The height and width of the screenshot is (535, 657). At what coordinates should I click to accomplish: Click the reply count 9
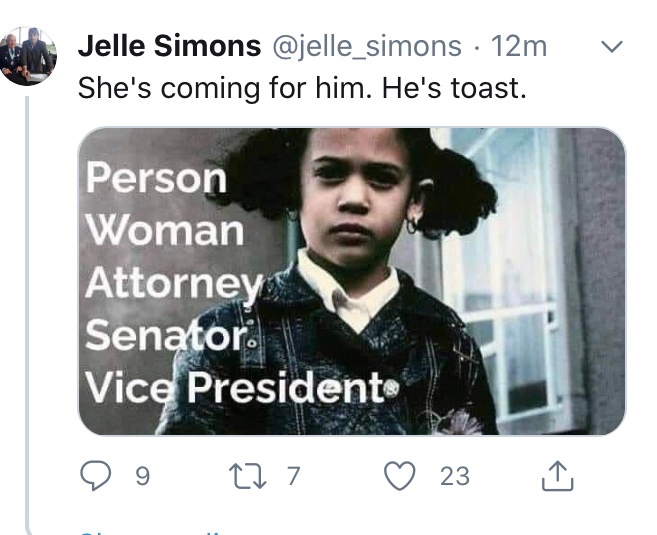pos(142,477)
